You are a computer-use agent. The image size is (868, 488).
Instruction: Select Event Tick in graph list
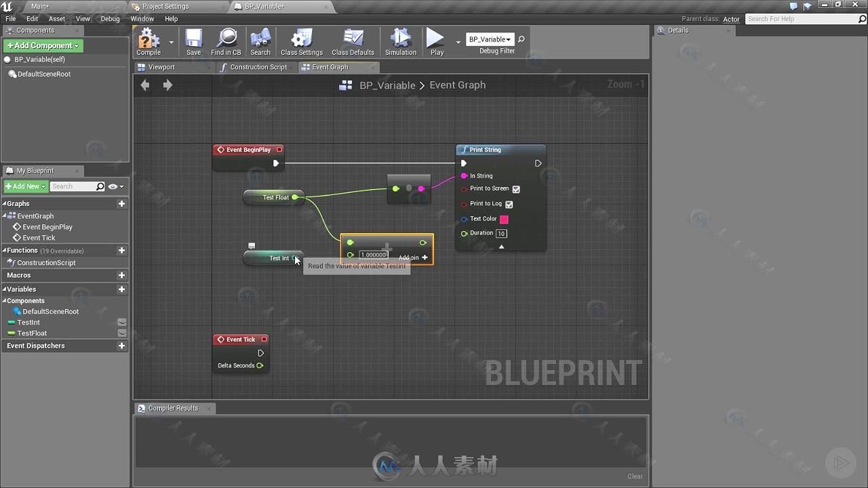(x=39, y=238)
